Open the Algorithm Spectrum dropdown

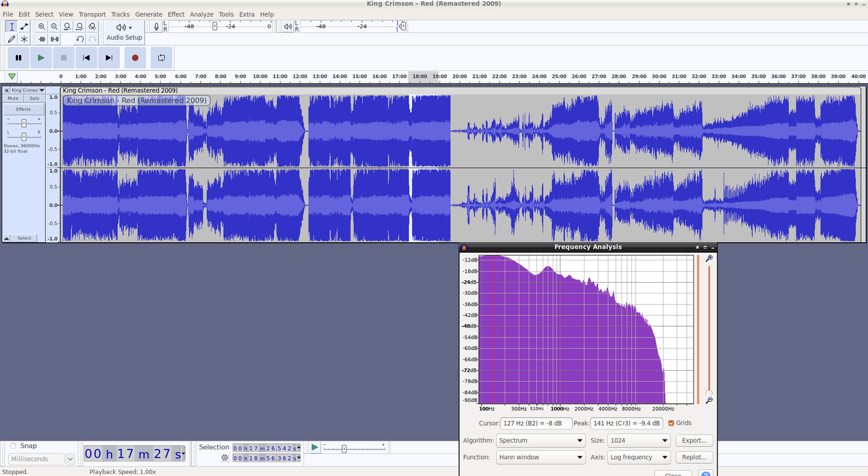click(x=540, y=440)
